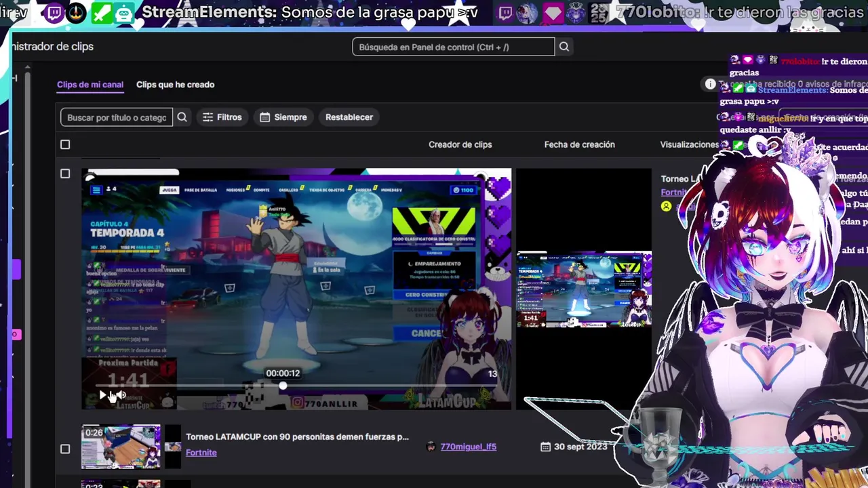Mute the clip player volume

[121, 394]
